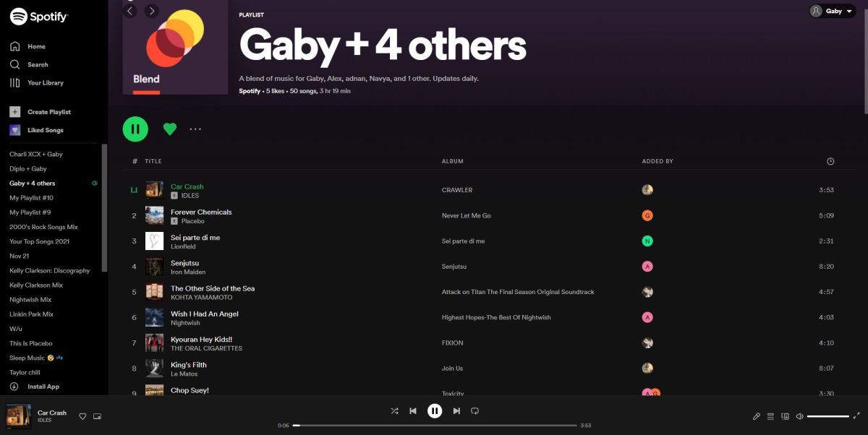The image size is (868, 435).
Task: Open My Playlist #10 in the sidebar
Action: (x=31, y=197)
